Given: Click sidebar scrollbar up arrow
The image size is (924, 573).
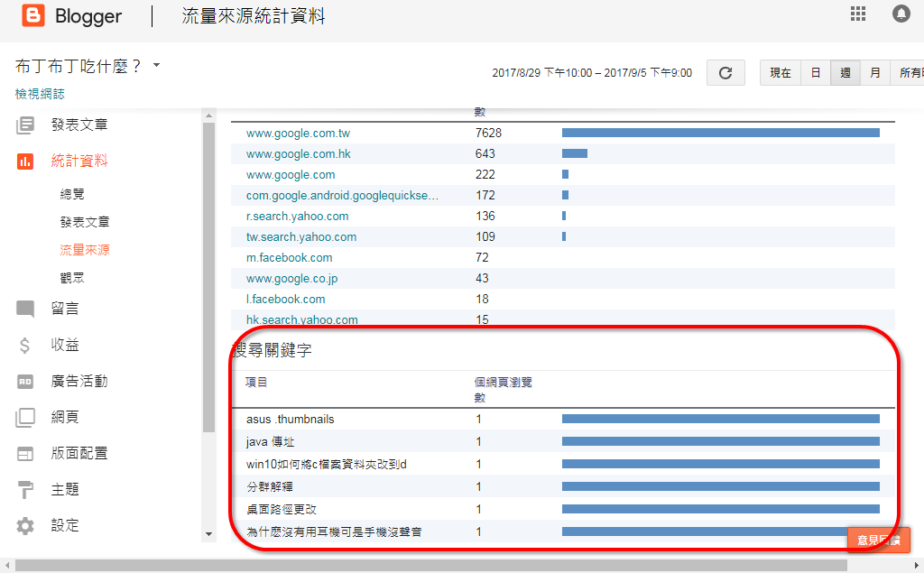Looking at the screenshot, I should [x=208, y=116].
